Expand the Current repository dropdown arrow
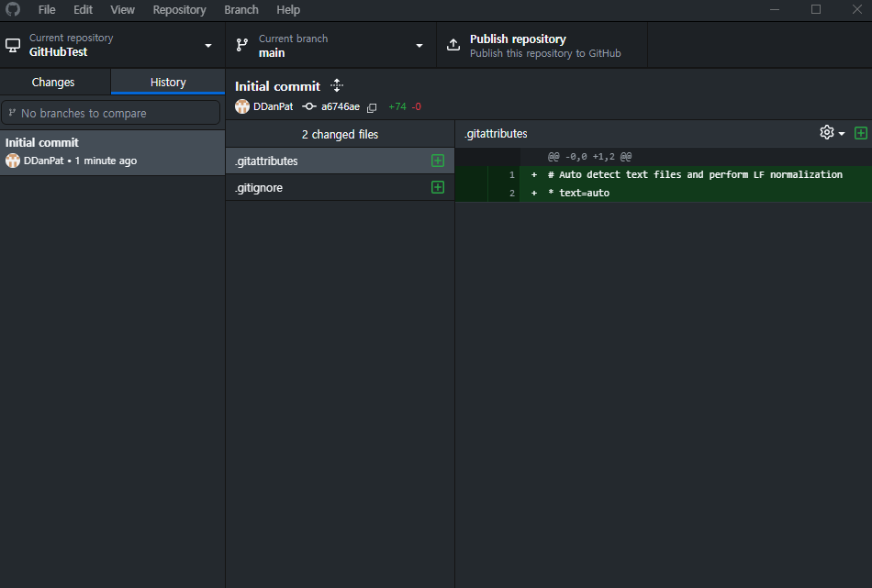 [208, 46]
